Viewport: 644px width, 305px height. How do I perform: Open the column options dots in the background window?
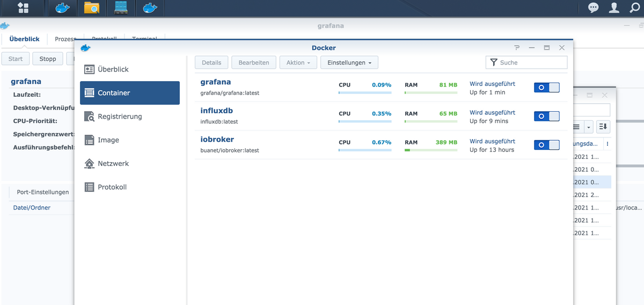(x=607, y=144)
